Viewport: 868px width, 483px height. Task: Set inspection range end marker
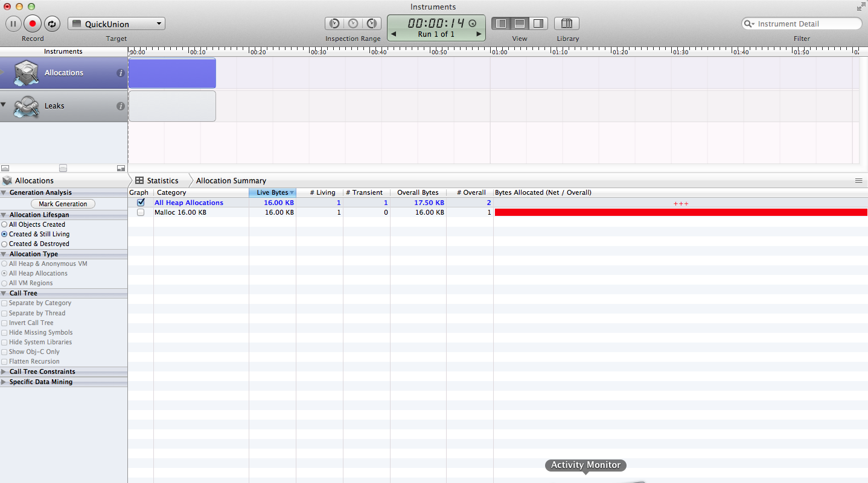tap(372, 24)
